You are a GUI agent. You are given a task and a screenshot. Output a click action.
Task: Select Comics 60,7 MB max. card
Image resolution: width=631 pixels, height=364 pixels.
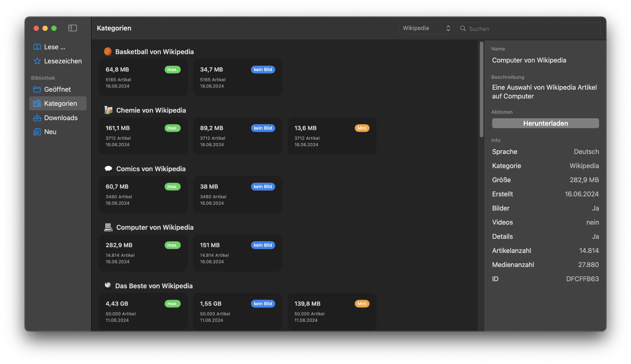pos(143,194)
